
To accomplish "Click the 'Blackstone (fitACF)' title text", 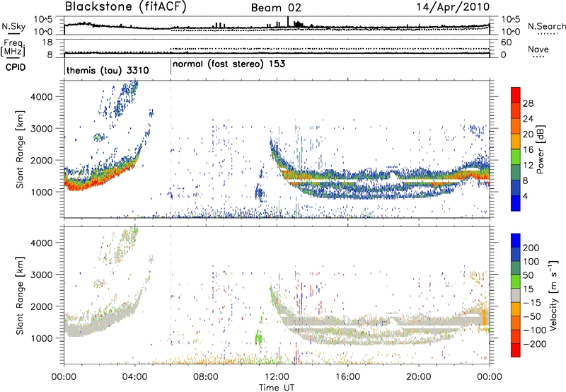I will (x=125, y=7).
